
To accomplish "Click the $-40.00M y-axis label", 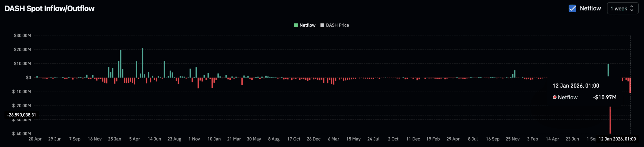I will [22, 134].
